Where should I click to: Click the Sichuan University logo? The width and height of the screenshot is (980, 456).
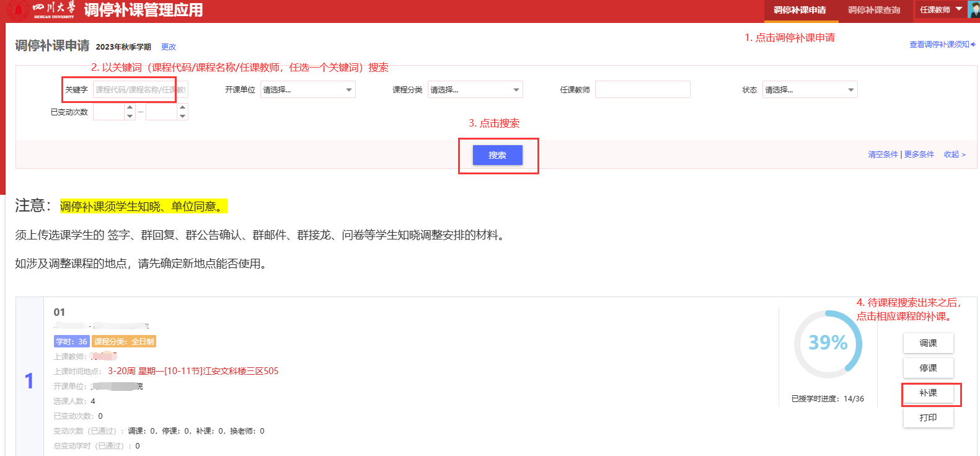coord(19,11)
